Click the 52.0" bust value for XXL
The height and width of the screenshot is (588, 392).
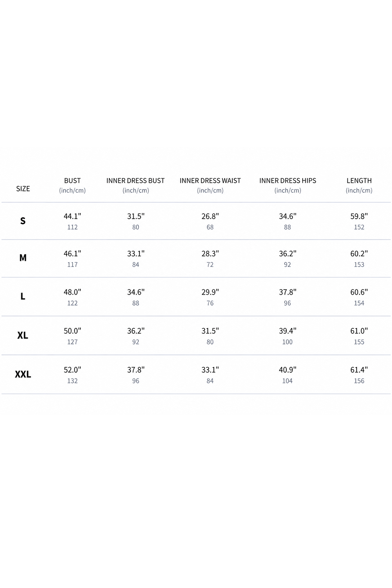[x=72, y=370]
